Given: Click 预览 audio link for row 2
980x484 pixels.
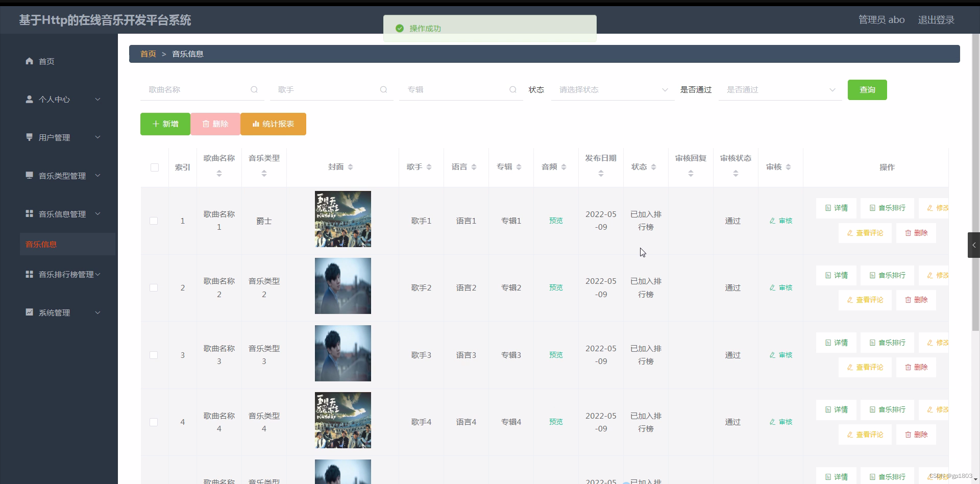Looking at the screenshot, I should tap(556, 287).
